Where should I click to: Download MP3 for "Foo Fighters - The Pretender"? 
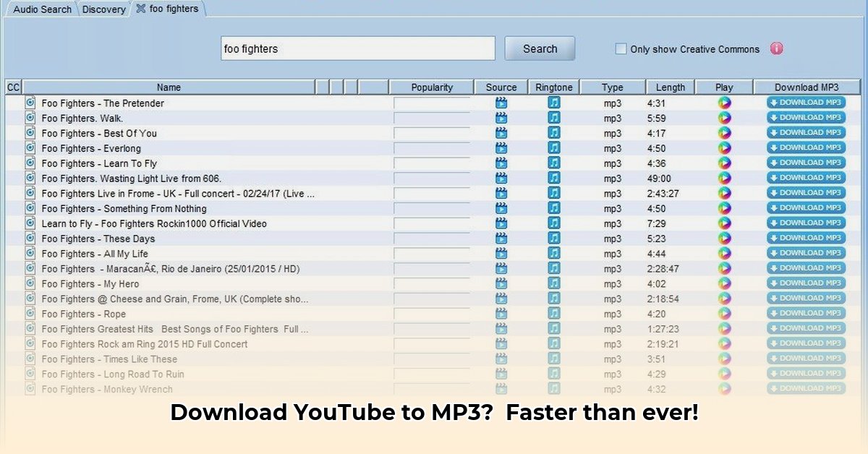tap(806, 103)
